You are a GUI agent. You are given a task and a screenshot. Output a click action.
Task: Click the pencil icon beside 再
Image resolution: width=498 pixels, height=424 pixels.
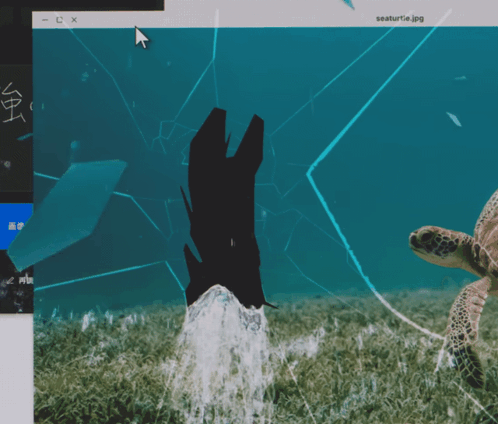(x=10, y=281)
